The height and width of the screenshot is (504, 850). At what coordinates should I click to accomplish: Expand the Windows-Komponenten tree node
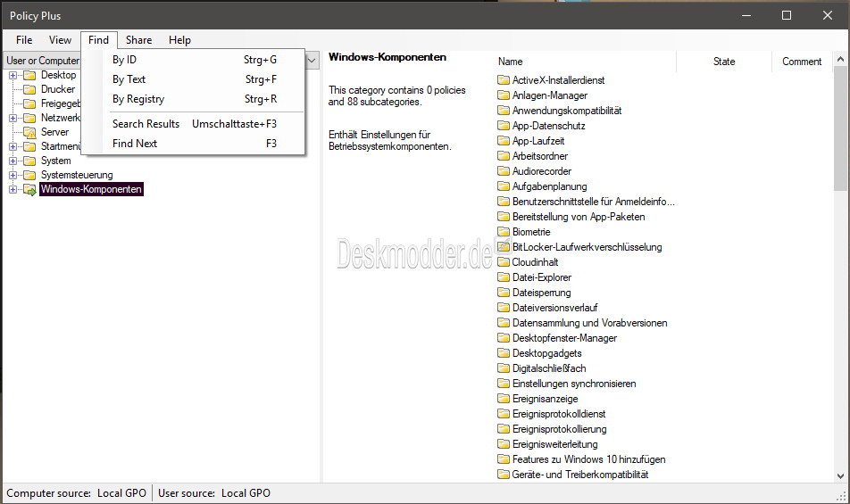(x=13, y=189)
